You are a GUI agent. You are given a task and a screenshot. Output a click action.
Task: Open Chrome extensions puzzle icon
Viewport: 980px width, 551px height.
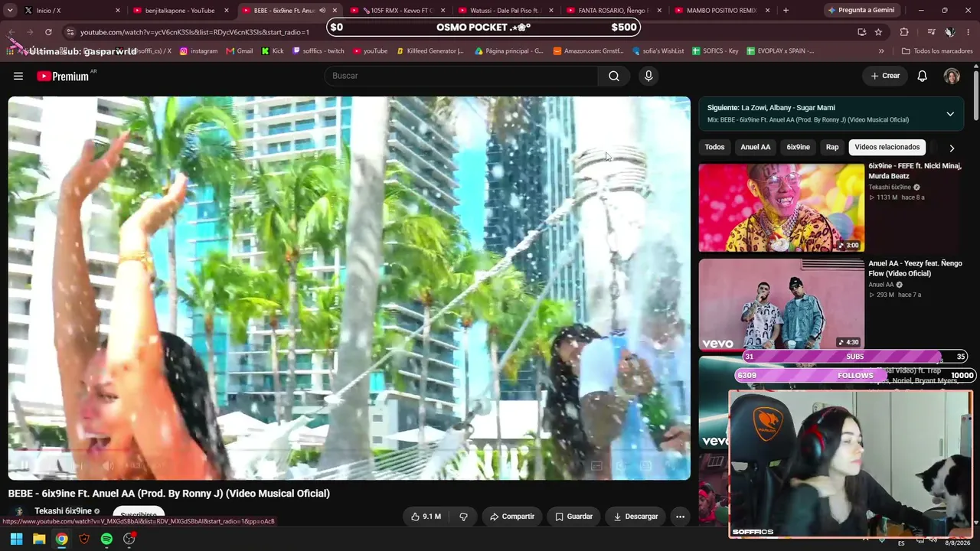pos(904,32)
